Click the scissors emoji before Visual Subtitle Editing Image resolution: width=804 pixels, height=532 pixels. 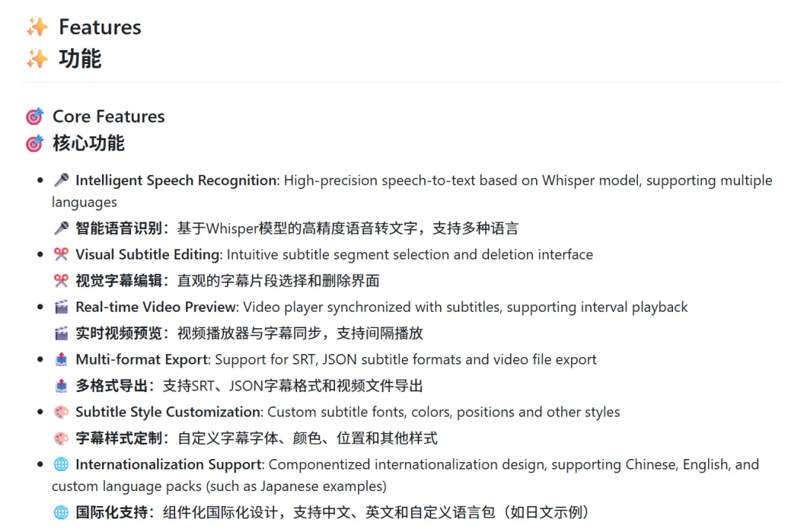61,255
